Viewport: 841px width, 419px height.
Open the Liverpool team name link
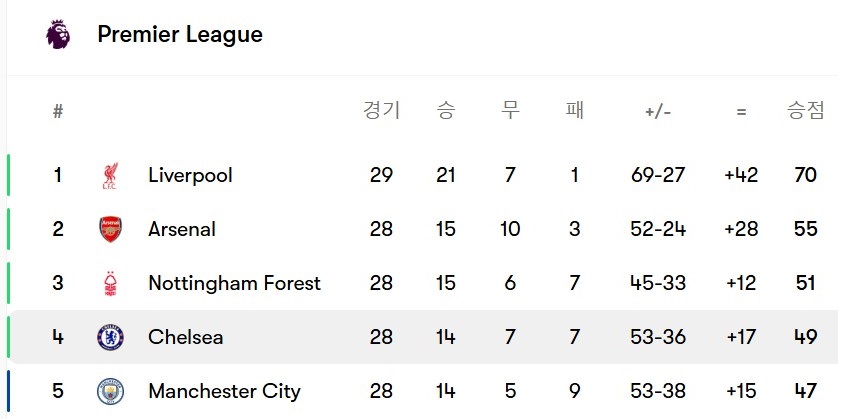[190, 175]
